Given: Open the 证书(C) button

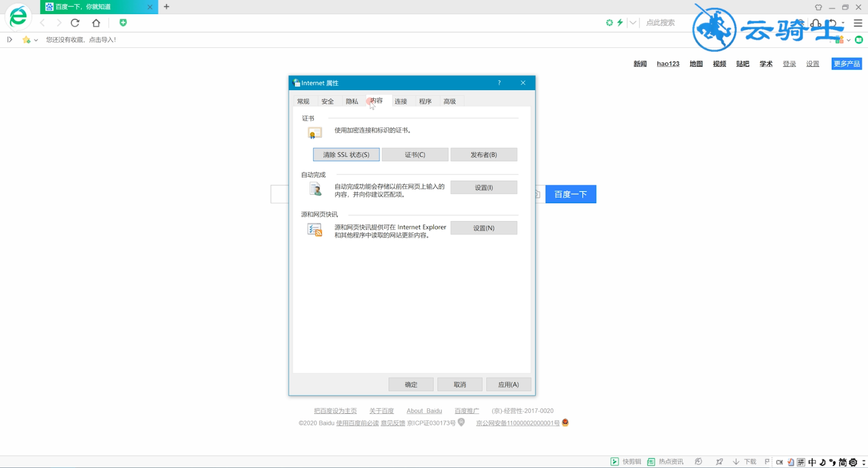Looking at the screenshot, I should (x=415, y=154).
